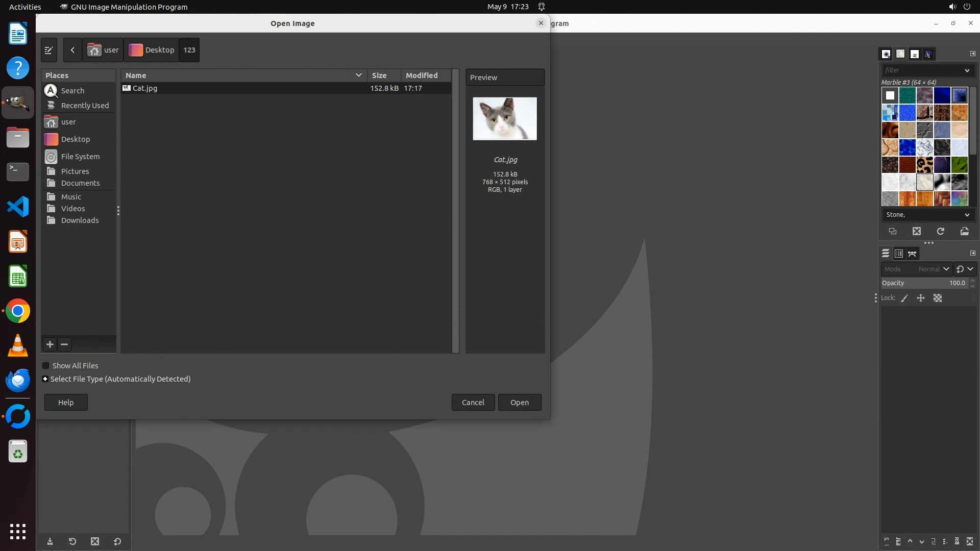This screenshot has width=980, height=551.
Task: Click delete pattern icon
Action: (x=916, y=231)
